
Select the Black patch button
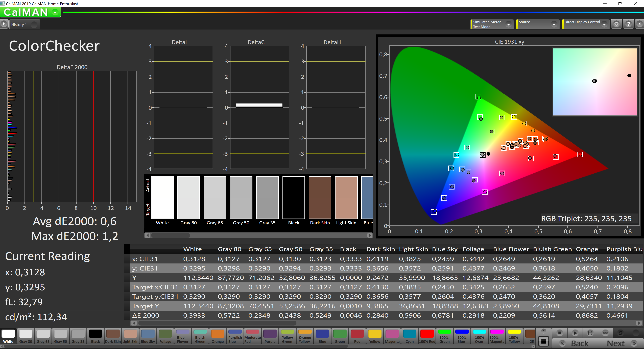(x=96, y=336)
